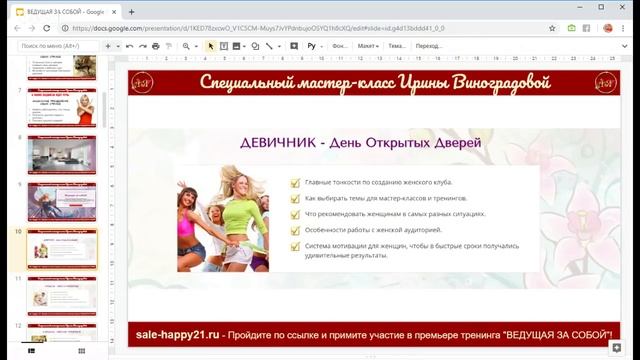
Task: Click the insert image icon
Action: tap(236, 46)
